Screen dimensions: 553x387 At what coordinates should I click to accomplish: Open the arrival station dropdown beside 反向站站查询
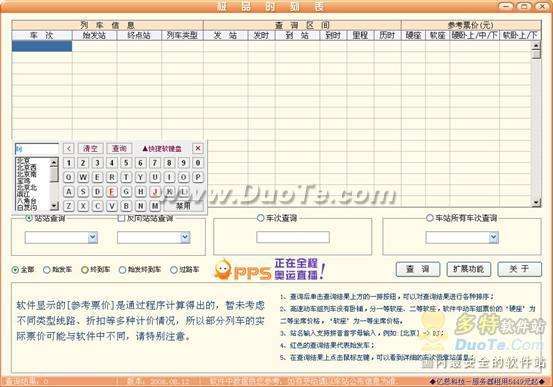[x=185, y=237]
